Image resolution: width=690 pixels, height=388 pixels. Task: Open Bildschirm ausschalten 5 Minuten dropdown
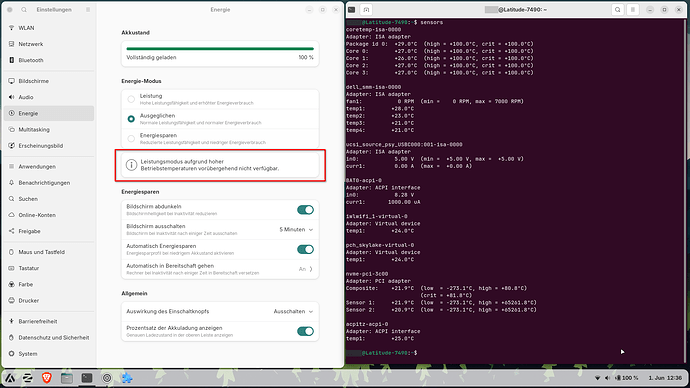(x=296, y=230)
